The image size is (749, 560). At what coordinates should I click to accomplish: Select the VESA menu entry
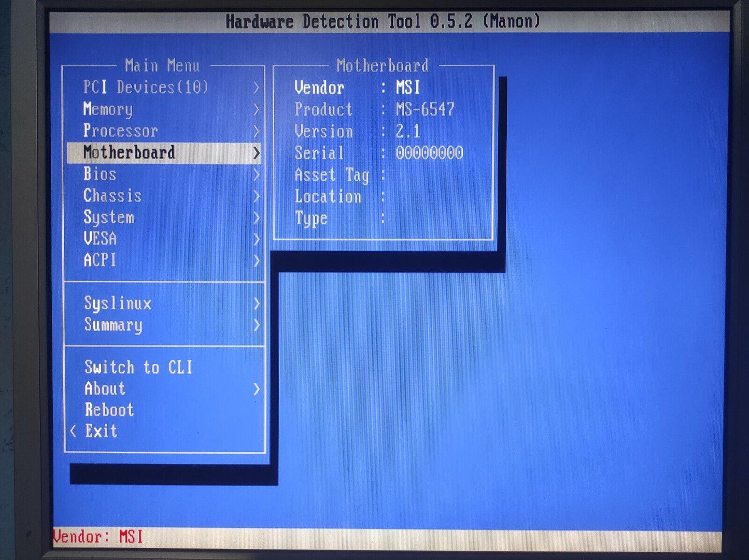click(x=100, y=239)
